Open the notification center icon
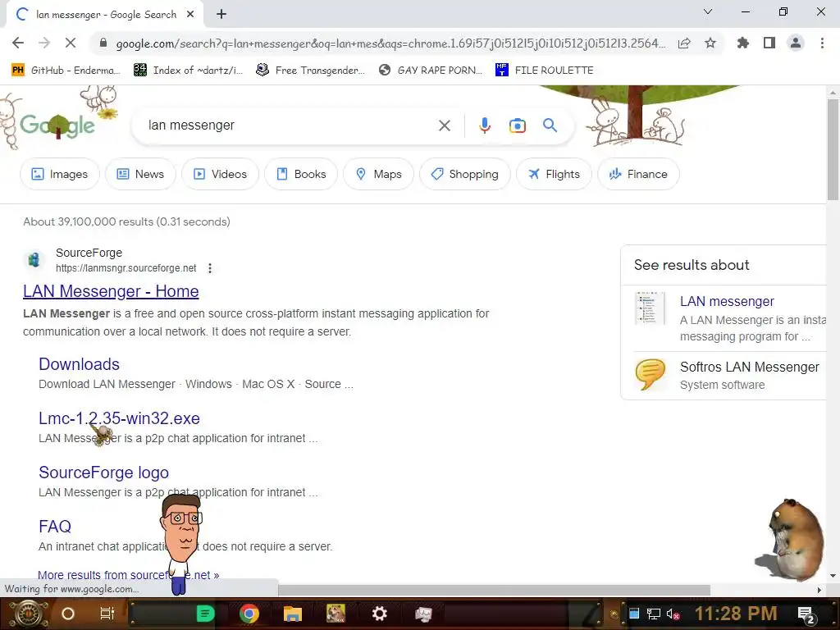The height and width of the screenshot is (630, 840). [806, 614]
